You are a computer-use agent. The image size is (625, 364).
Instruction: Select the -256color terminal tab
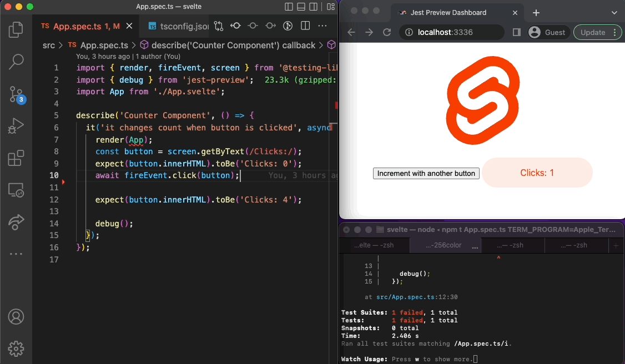[445, 245]
